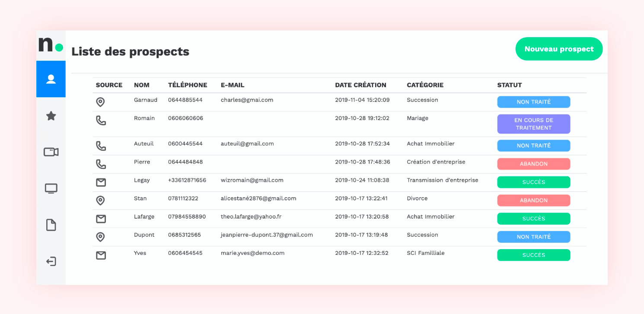This screenshot has width=644, height=314.
Task: Click the STATUT column header
Action: 510,85
